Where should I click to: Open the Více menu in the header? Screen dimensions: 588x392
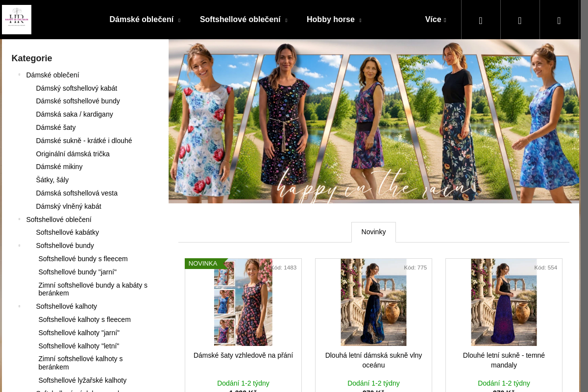point(436,20)
